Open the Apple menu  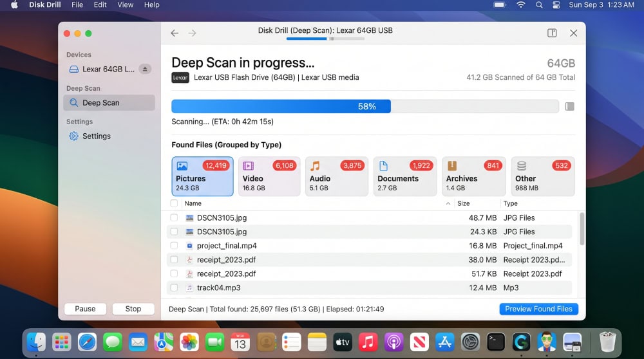click(14, 5)
